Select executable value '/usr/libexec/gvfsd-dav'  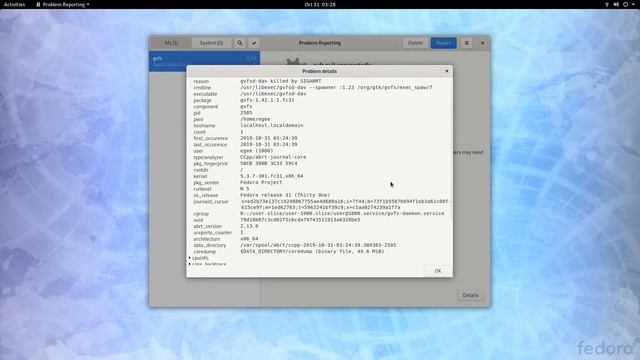[x=273, y=94]
